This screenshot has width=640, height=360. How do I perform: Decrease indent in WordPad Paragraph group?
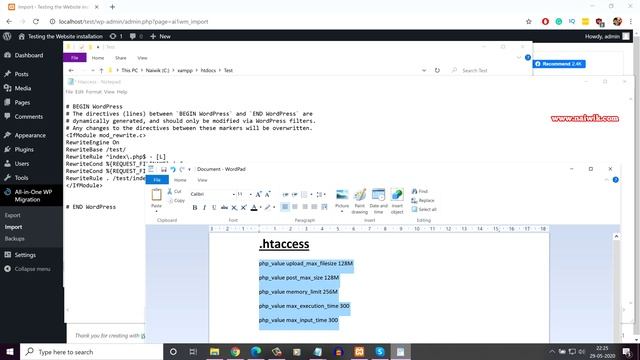click(285, 194)
